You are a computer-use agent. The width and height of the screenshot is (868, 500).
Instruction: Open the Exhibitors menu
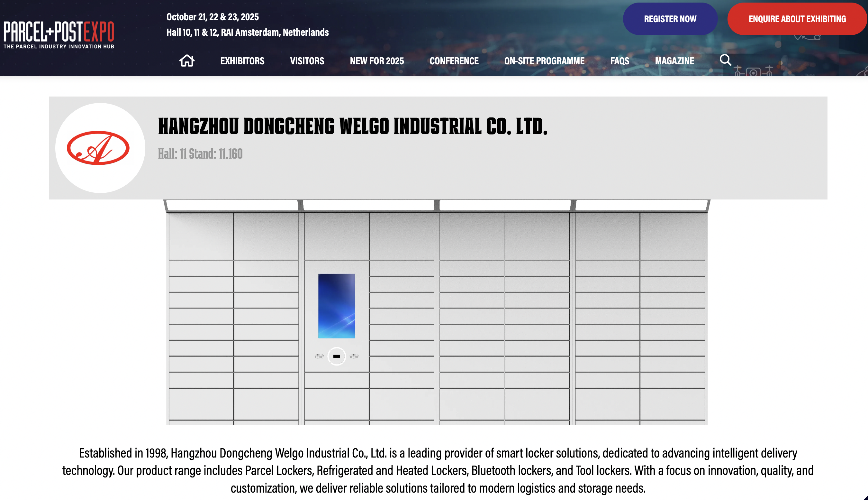tap(242, 61)
